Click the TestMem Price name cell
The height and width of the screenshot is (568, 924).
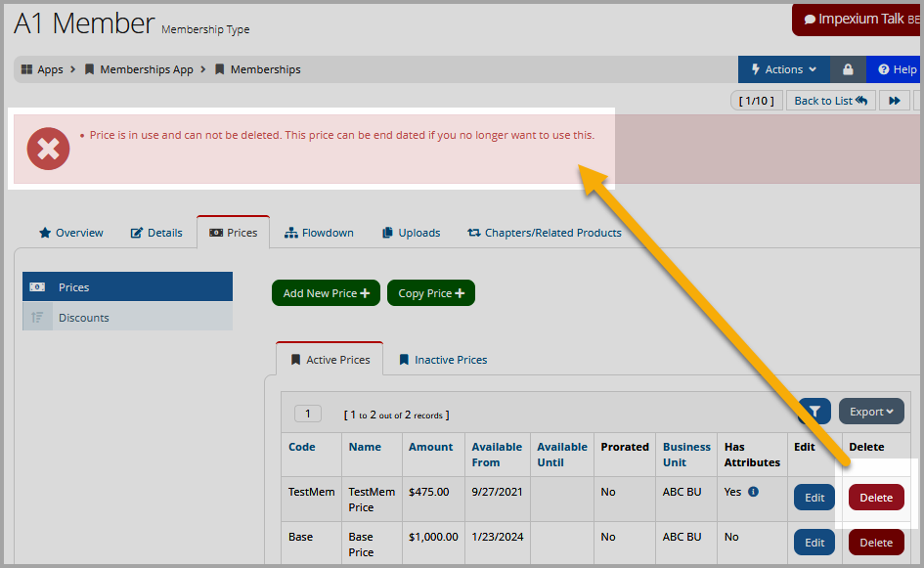(372, 499)
